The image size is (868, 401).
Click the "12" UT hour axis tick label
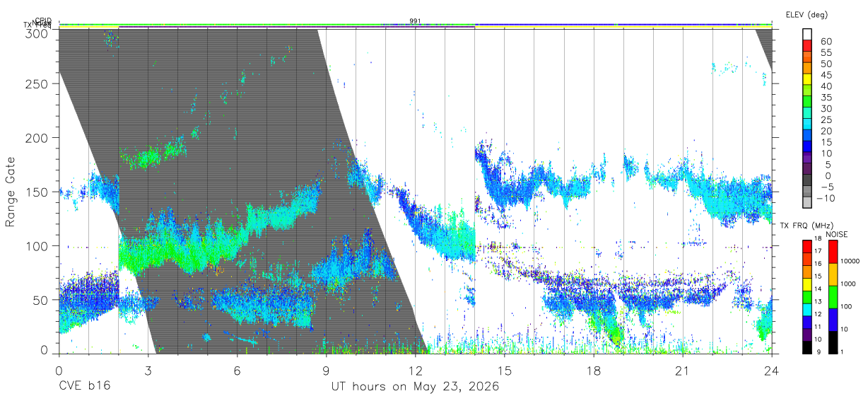tap(415, 370)
